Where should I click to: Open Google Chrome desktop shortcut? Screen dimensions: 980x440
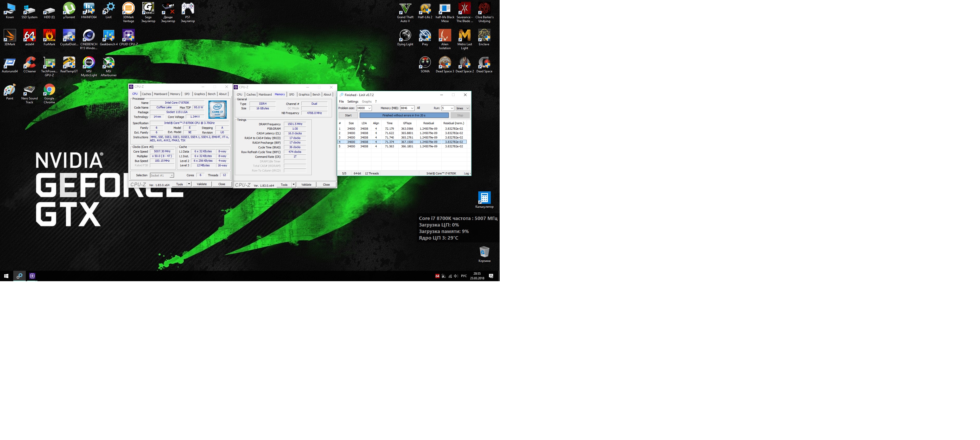pos(49,90)
